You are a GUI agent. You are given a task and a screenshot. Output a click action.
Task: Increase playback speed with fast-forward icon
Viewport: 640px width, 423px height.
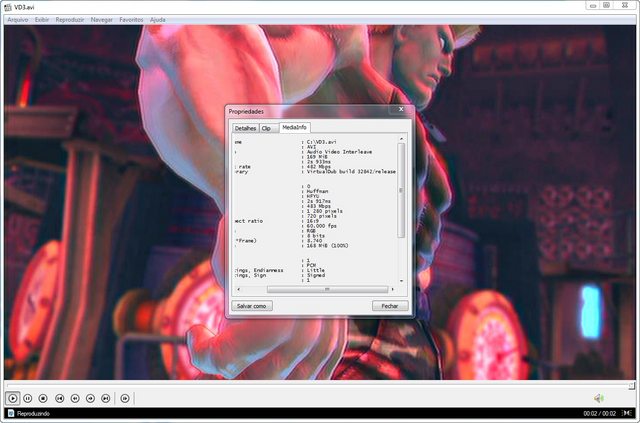point(90,398)
